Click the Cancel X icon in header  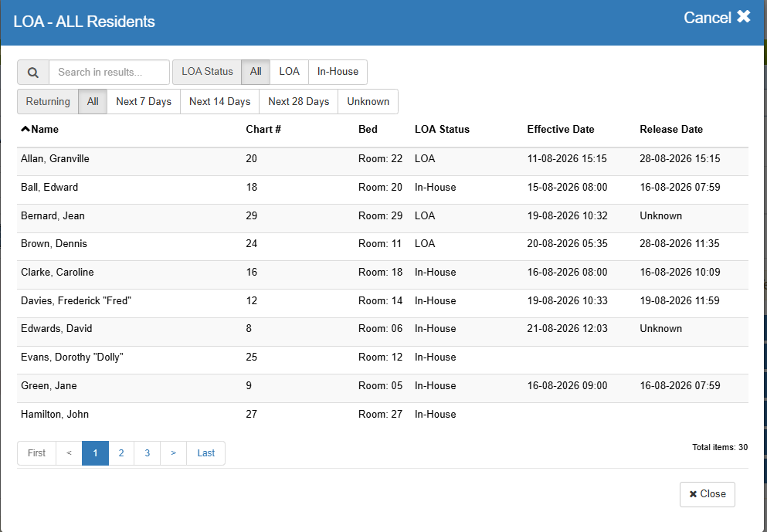[x=744, y=17]
